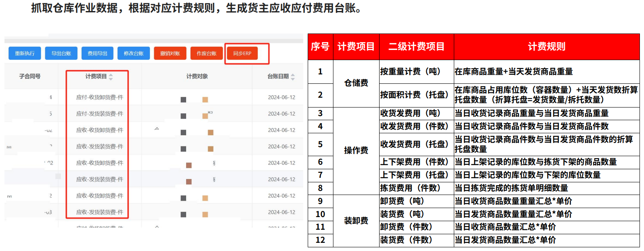The height and width of the screenshot is (251, 644).
Task: Select the 计费对象 column header
Action: pyautogui.click(x=197, y=76)
